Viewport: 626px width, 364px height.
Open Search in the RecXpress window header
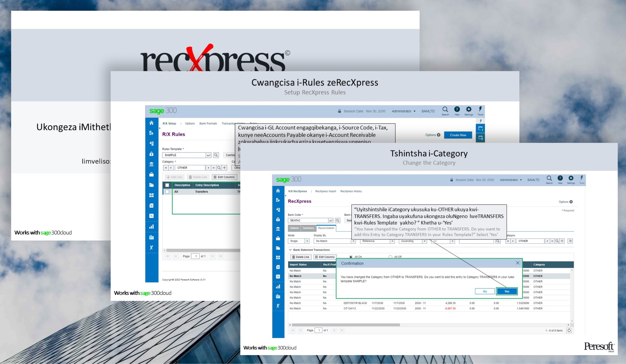(549, 179)
